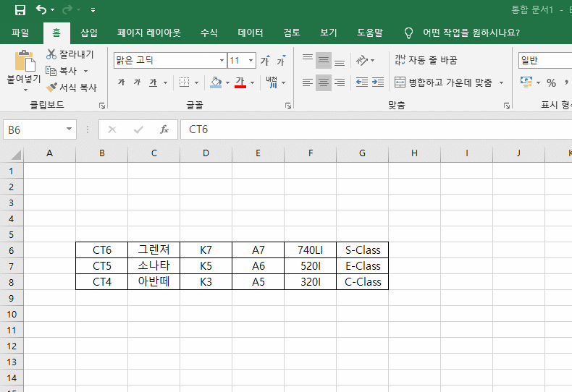This screenshot has width=572, height=392.
Task: Undo the last action
Action: point(41,10)
